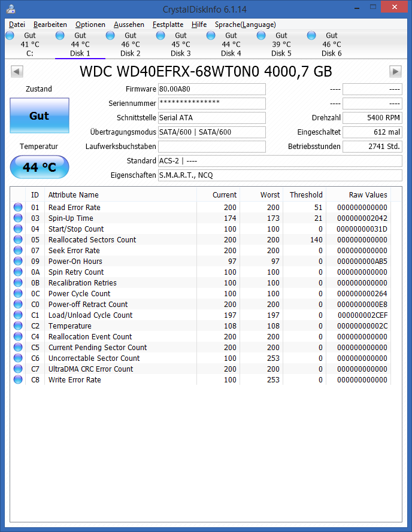Click the Schnittstelle field Serial ATA
This screenshot has height=532, width=412.
212,118
